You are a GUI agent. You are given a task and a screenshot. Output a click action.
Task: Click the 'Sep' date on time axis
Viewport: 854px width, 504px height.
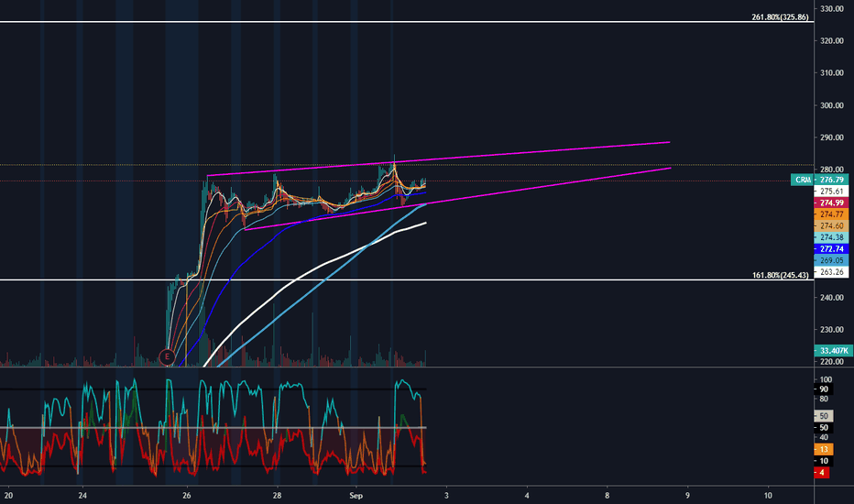pyautogui.click(x=356, y=495)
